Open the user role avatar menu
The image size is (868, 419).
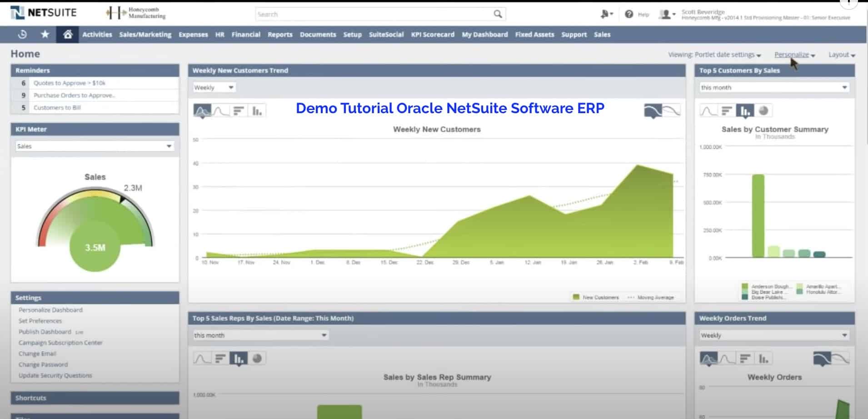point(667,15)
